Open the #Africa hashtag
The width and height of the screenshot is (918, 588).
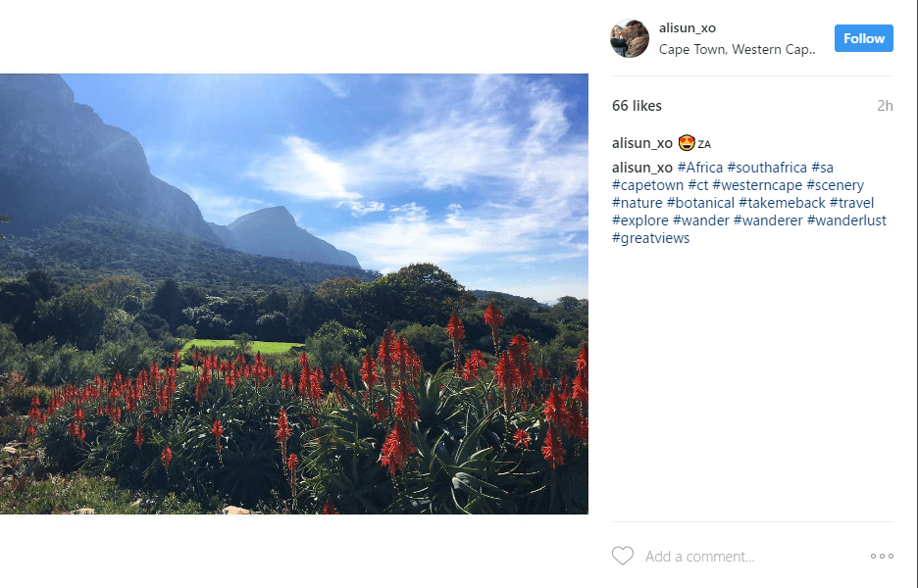click(700, 168)
